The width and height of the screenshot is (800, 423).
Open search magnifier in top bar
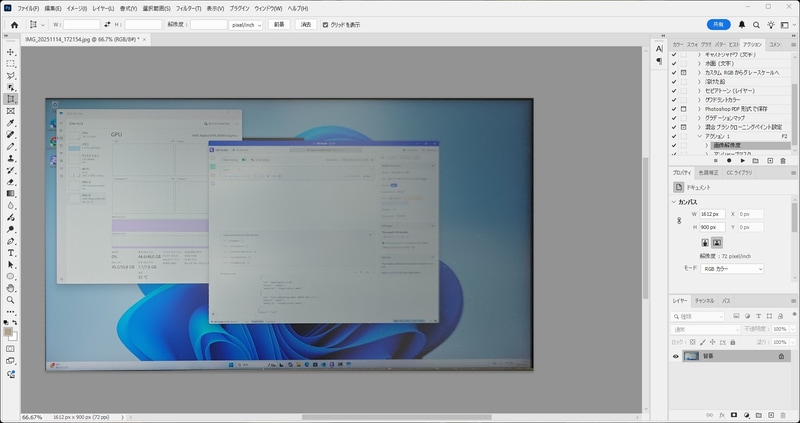(x=756, y=24)
